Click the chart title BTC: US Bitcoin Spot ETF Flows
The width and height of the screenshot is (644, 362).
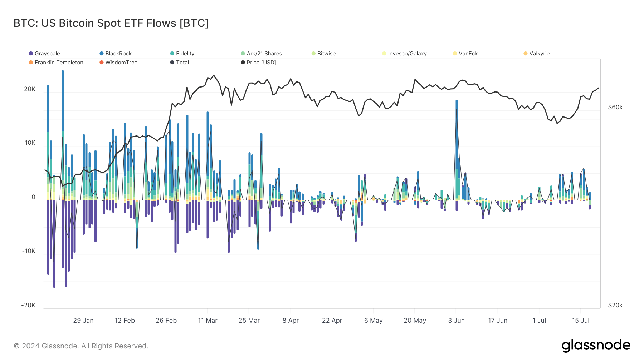click(x=111, y=23)
